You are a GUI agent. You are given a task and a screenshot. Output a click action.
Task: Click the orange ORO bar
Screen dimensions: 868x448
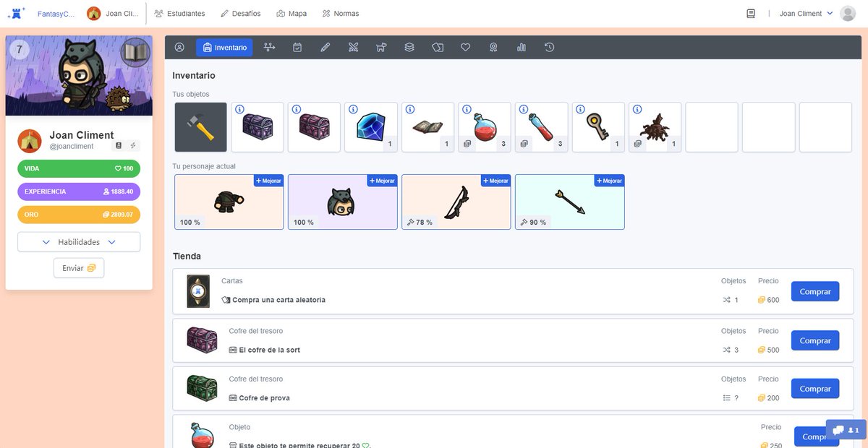click(x=79, y=215)
